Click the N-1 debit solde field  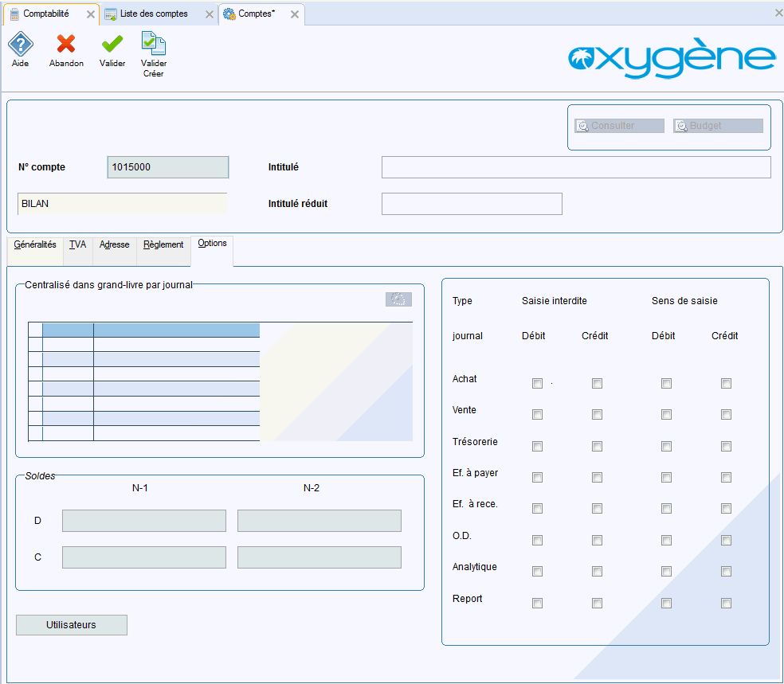tap(143, 521)
